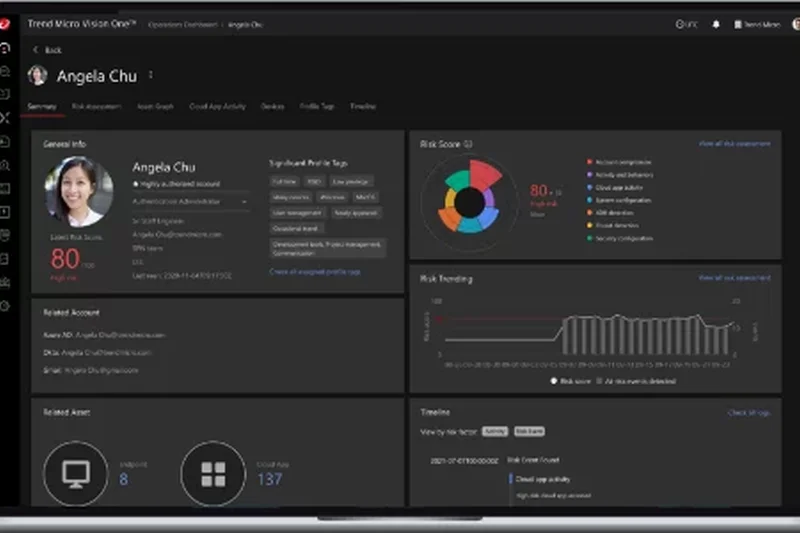The width and height of the screenshot is (800, 533).
Task: Open the X-shaped XDR sidebar icon
Action: click(x=5, y=118)
